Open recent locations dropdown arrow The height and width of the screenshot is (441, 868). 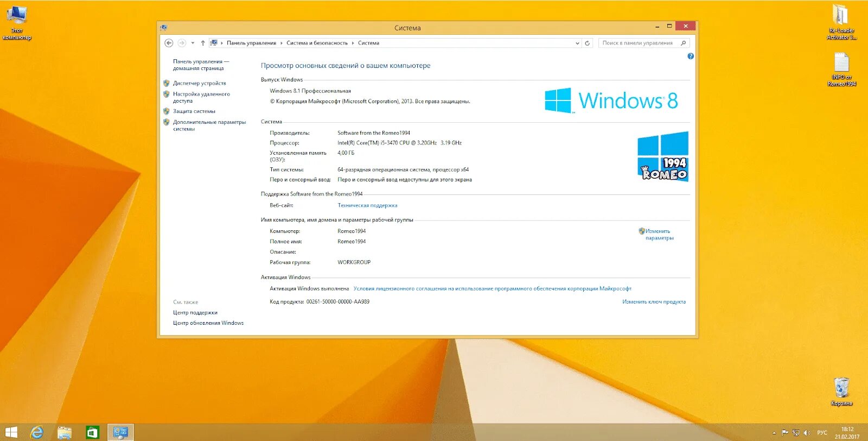pyautogui.click(x=193, y=43)
